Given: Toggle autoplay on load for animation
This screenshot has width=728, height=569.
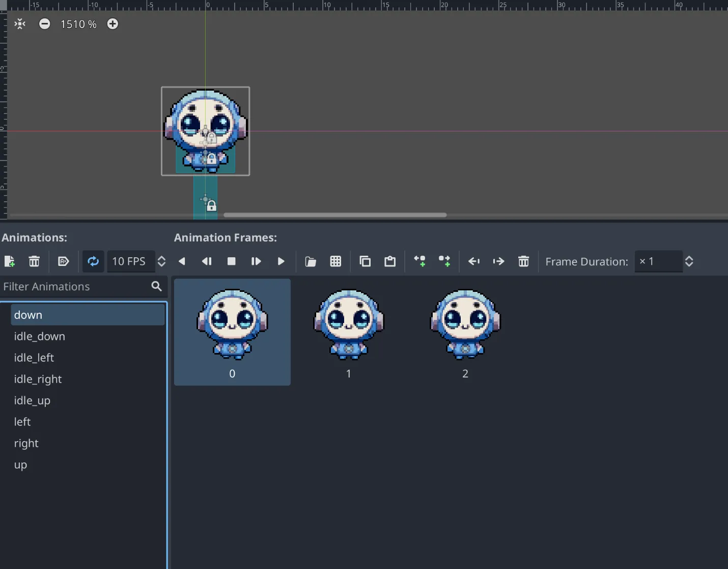Looking at the screenshot, I should (63, 261).
